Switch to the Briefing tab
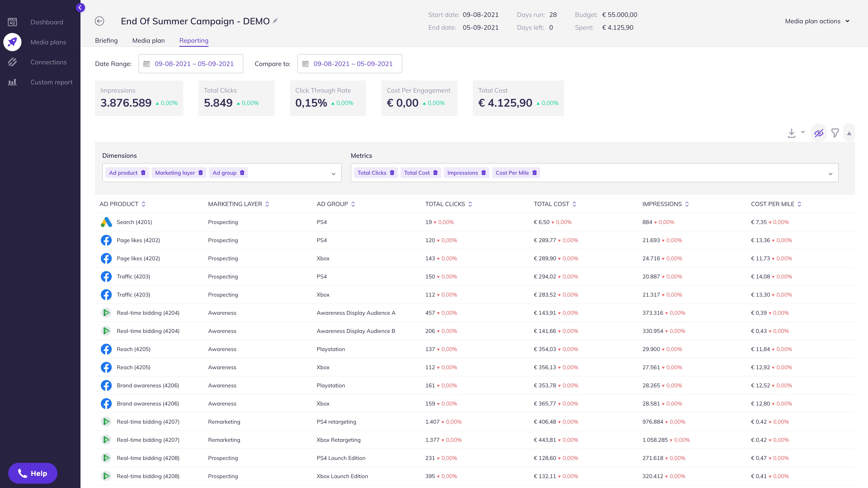Image resolution: width=868 pixels, height=488 pixels. pos(106,40)
